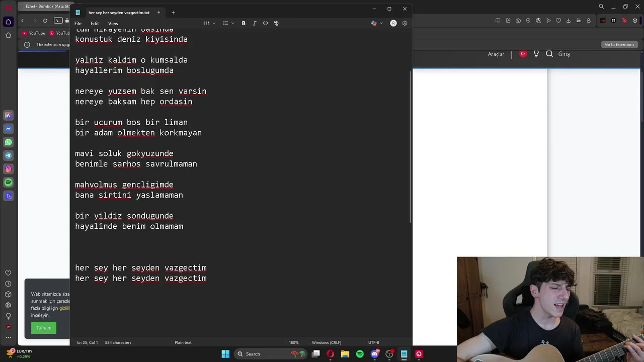Image resolution: width=644 pixels, height=362 pixels.
Task: Click Windows (CRLF) line ending indicator
Action: [327, 342]
